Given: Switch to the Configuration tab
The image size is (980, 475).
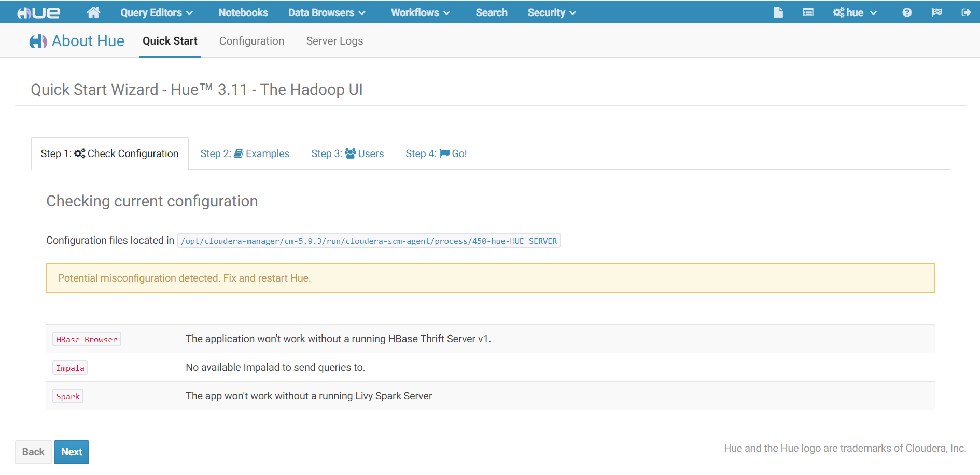Looking at the screenshot, I should [x=251, y=41].
